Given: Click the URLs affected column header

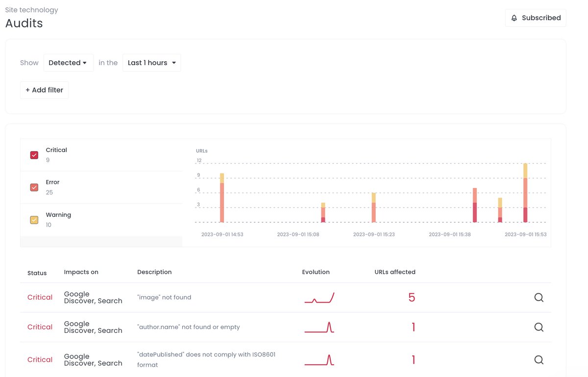Looking at the screenshot, I should [x=395, y=272].
